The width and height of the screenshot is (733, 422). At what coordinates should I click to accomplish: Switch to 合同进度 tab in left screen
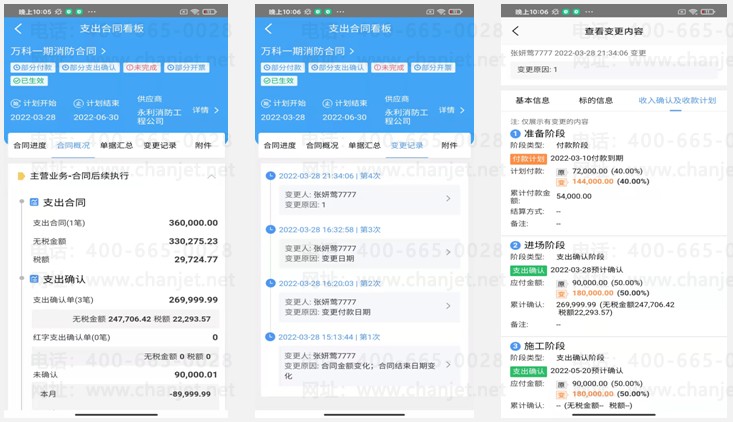[30, 146]
